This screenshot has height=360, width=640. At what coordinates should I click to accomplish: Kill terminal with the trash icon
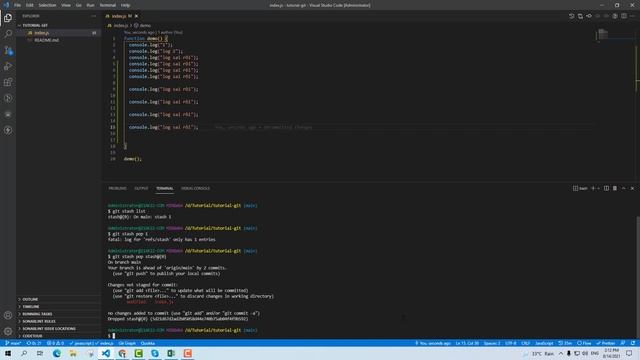pyautogui.click(x=615, y=188)
